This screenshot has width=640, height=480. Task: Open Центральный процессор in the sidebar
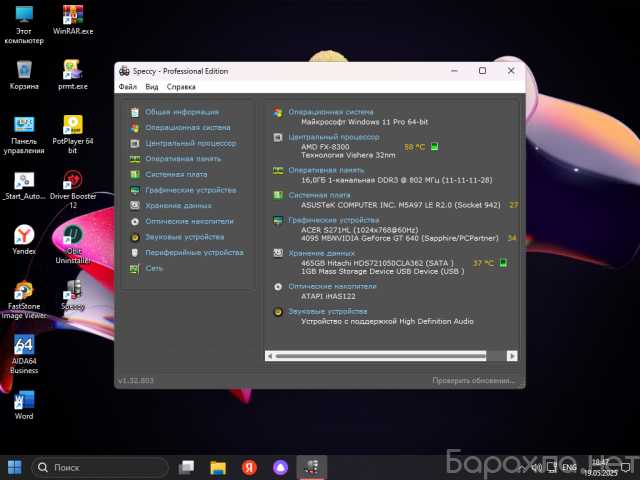click(191, 143)
